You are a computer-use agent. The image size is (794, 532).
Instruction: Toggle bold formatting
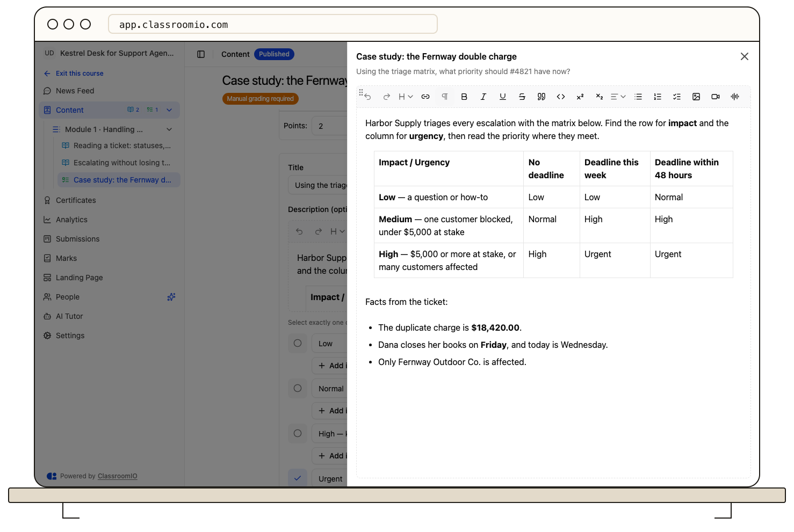464,97
